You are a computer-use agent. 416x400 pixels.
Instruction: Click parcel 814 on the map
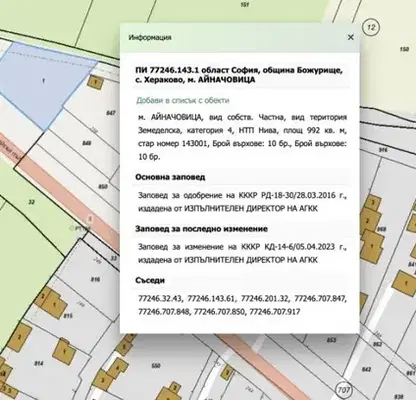39,363
